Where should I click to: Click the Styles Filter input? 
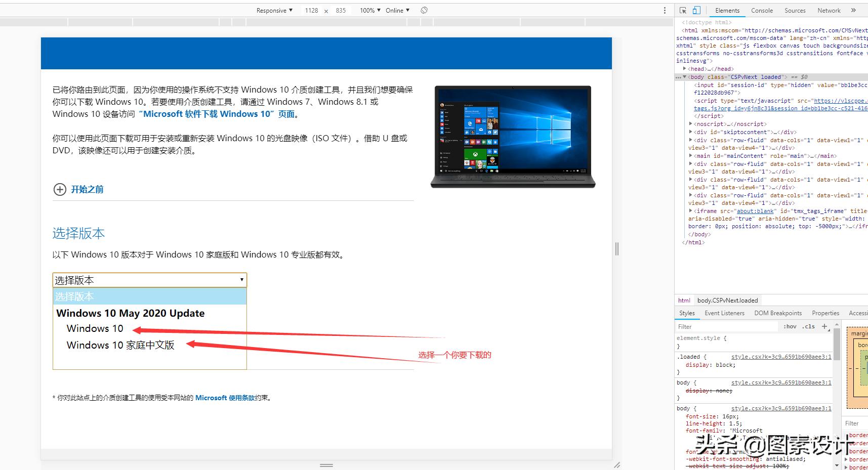726,327
